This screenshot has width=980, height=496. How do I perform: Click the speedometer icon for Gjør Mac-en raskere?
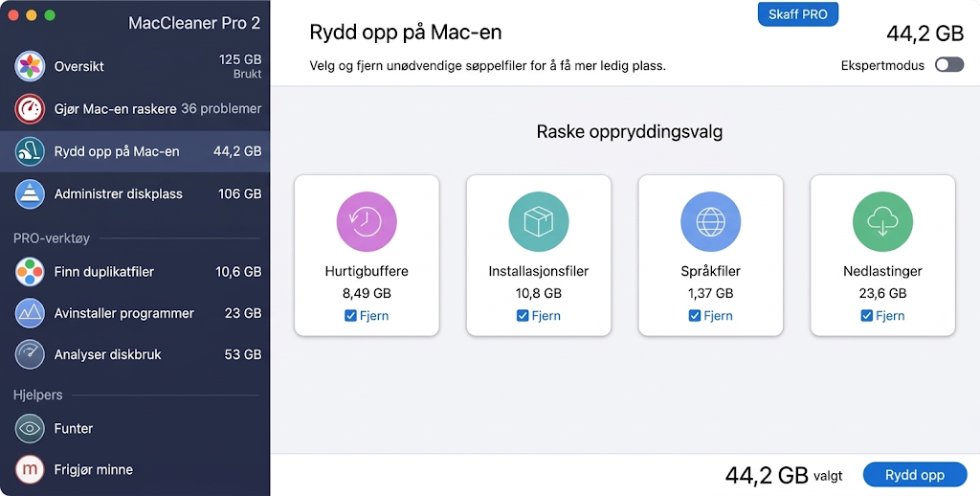click(x=30, y=109)
